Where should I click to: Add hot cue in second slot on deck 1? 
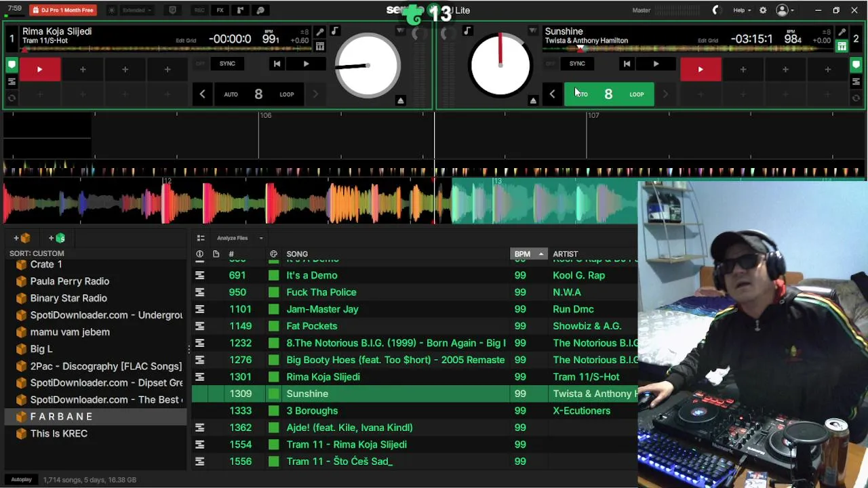(x=83, y=69)
